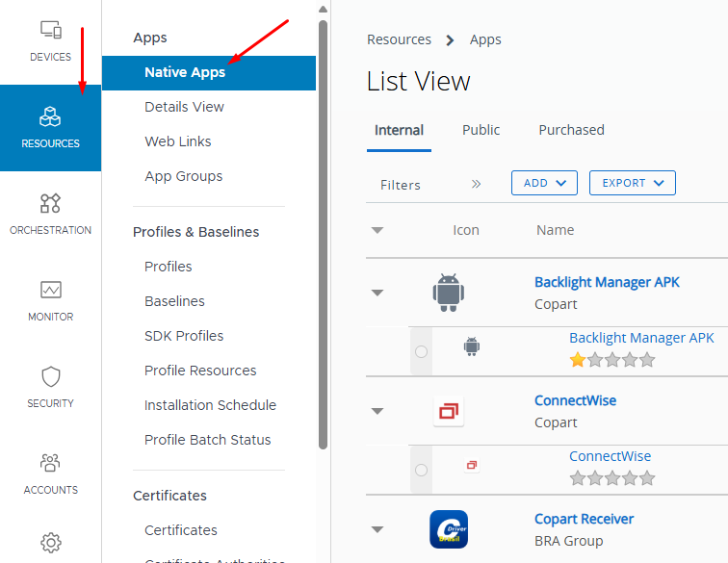Screen dimensions: 728x563
Task: Open the Monitor chart icon
Action: point(50,290)
